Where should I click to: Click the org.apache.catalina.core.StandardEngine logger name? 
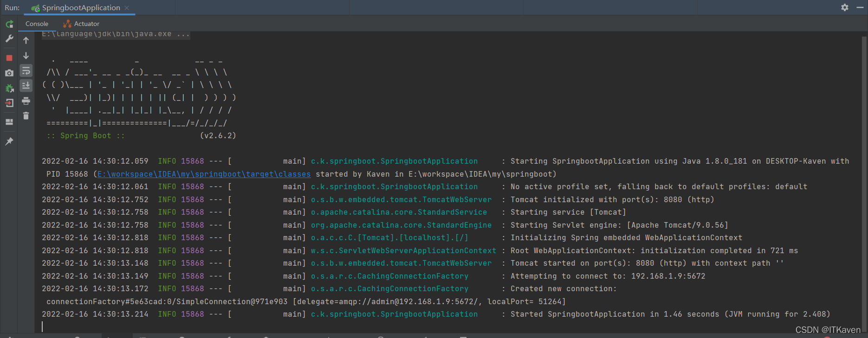401,225
